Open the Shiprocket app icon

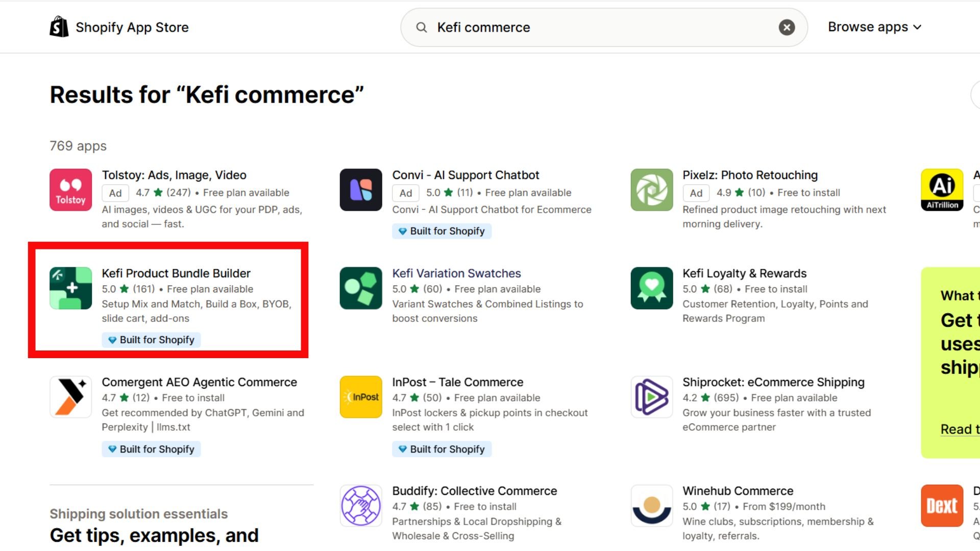point(652,397)
